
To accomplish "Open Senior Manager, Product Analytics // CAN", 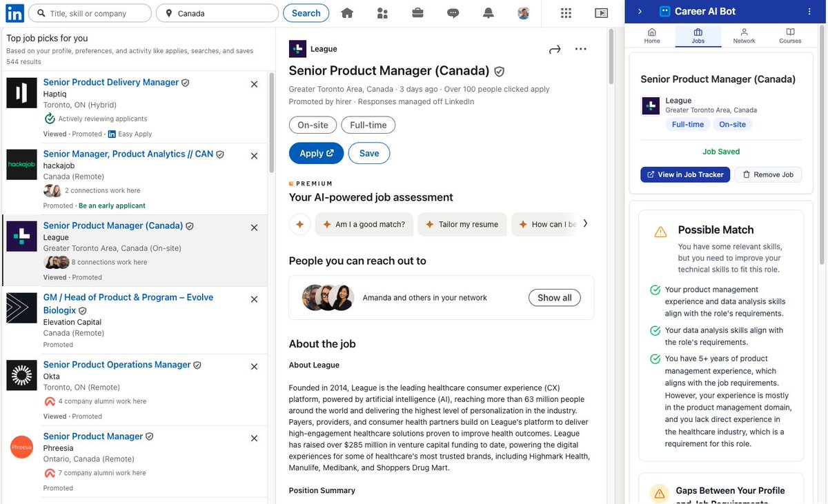I will (x=128, y=154).
